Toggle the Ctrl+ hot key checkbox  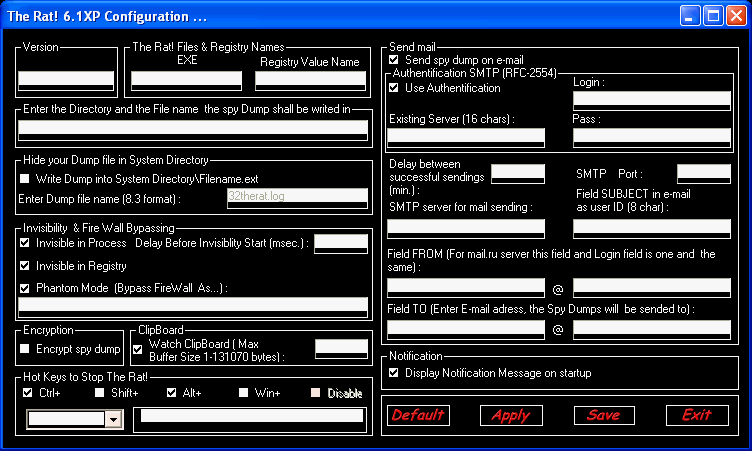pyautogui.click(x=27, y=393)
